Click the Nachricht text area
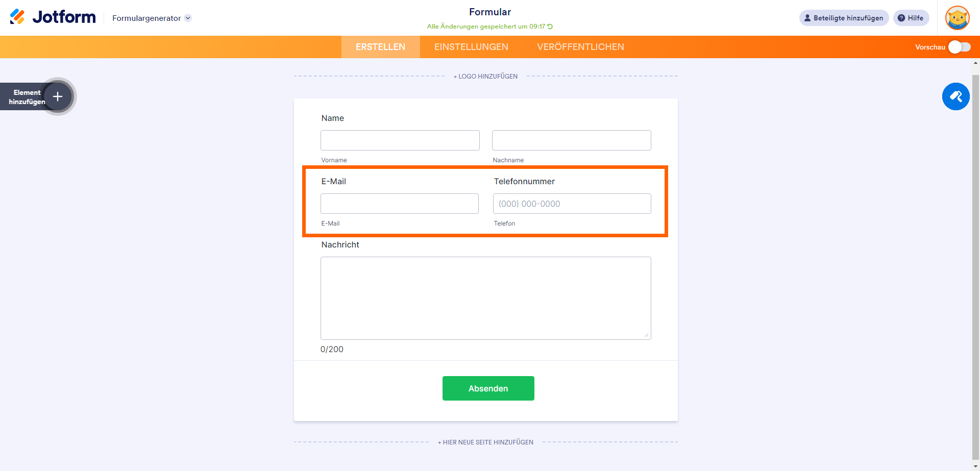Viewport: 980px width, 471px height. click(485, 298)
